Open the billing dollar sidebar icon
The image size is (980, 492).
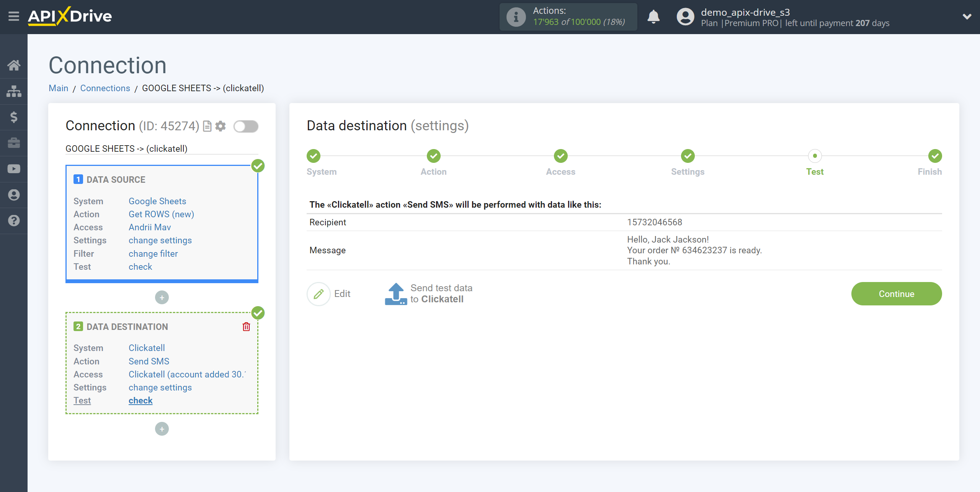(x=14, y=117)
